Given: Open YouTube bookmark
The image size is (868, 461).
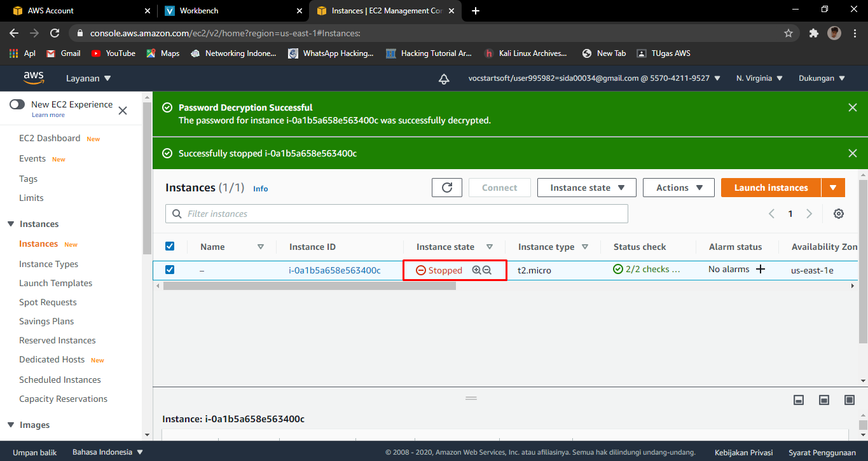Looking at the screenshot, I should [113, 53].
